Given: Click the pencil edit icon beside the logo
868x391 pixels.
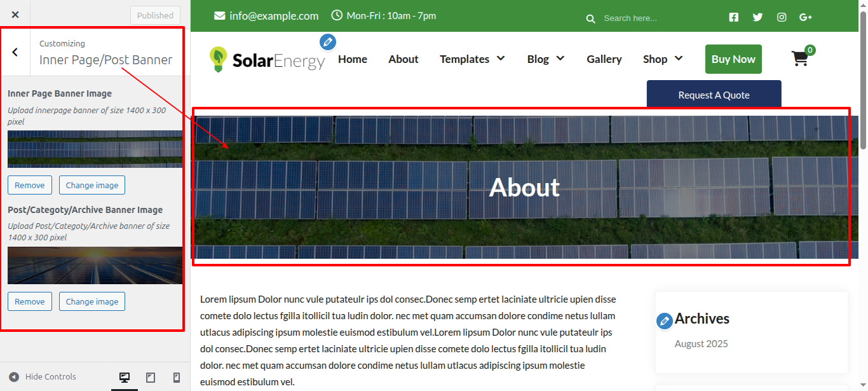Looking at the screenshot, I should (x=328, y=42).
